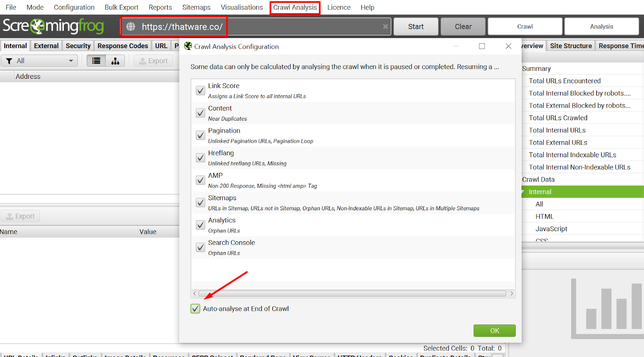
Task: Toggle the Content checkbox
Action: 200,113
